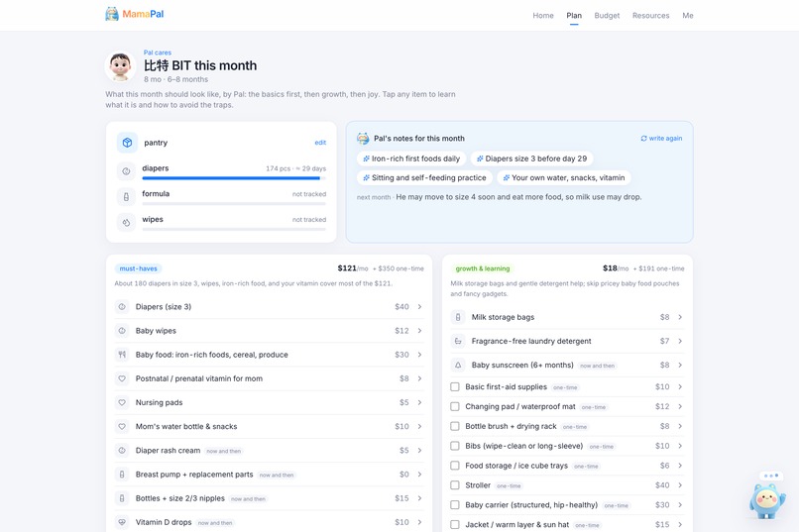Open the Me tab
Screen dimensions: 799x532
[x=688, y=15]
